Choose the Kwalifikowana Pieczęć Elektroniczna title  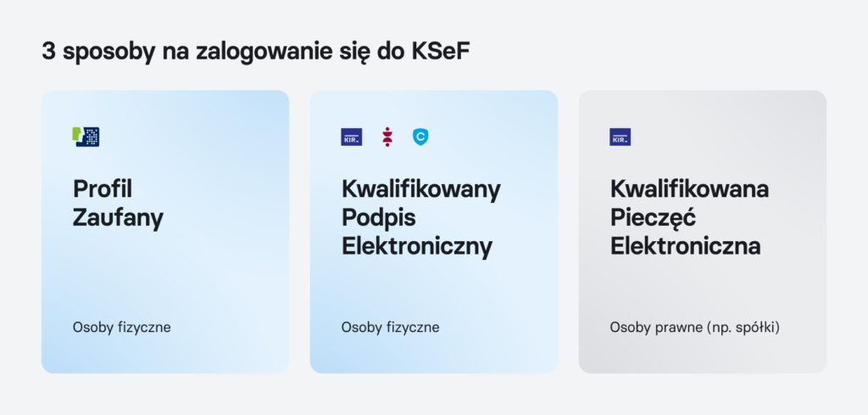pyautogui.click(x=689, y=217)
